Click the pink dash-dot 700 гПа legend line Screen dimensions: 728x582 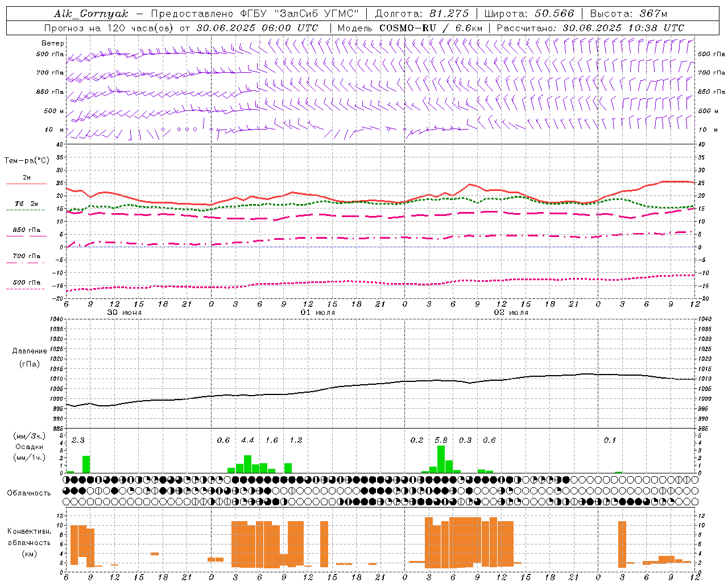tap(25, 263)
